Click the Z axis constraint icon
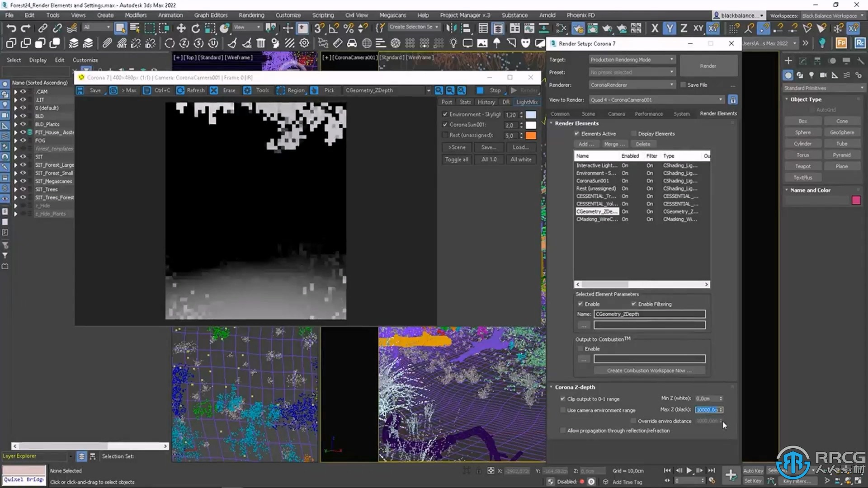 tap(684, 28)
